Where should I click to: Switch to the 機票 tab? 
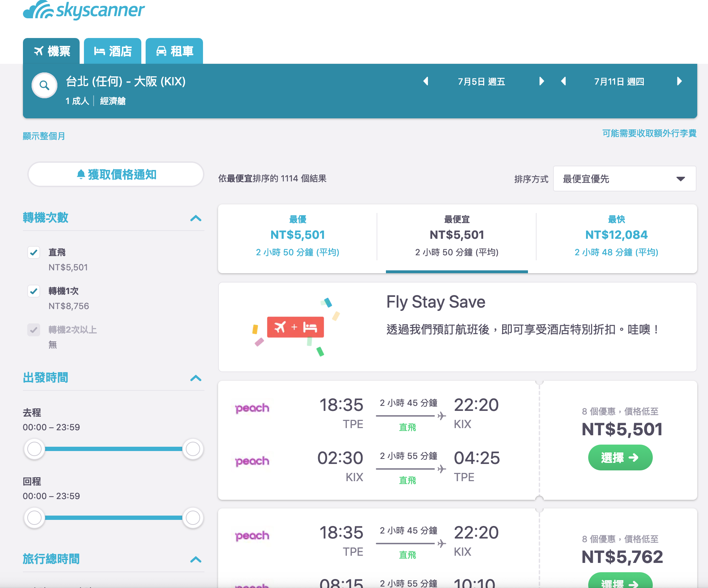pos(51,51)
